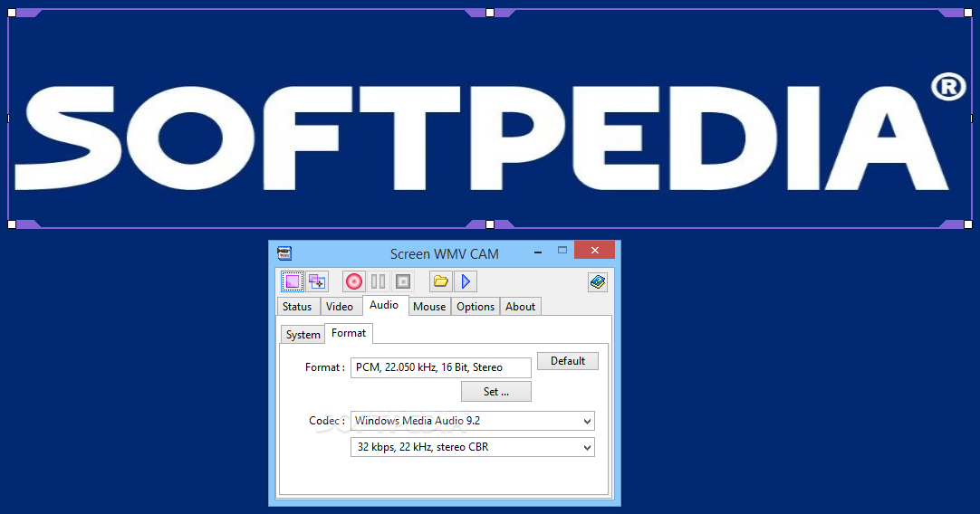Click the "Format :" label
Viewport: 980px width, 514px height.
(325, 367)
